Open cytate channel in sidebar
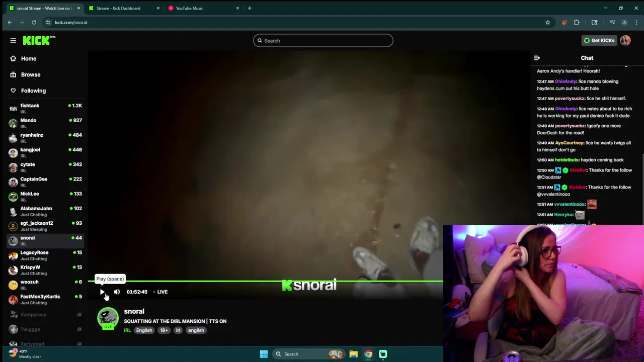644x362 pixels. [x=45, y=167]
